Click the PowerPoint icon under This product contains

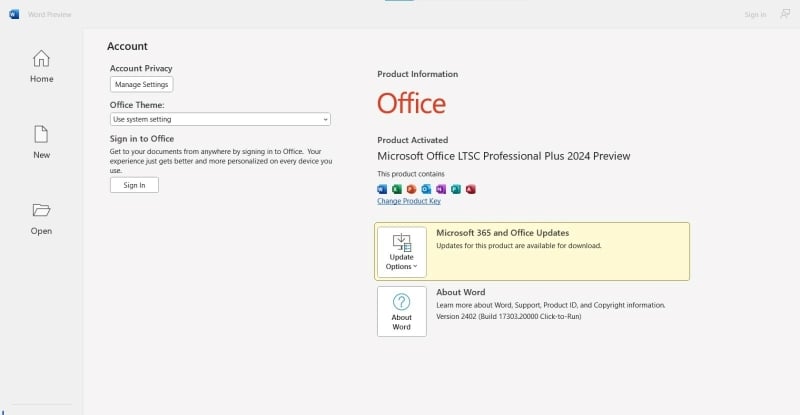point(412,189)
